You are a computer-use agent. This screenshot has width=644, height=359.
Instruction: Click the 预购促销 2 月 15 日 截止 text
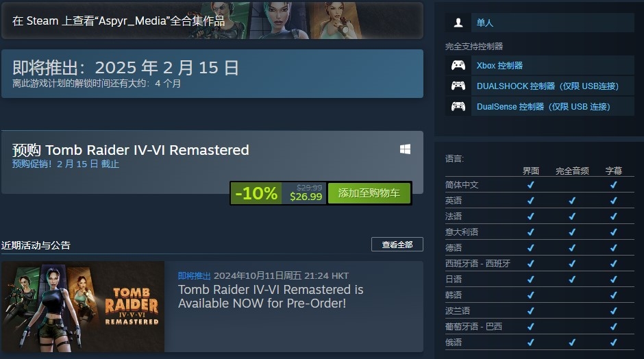coord(66,164)
